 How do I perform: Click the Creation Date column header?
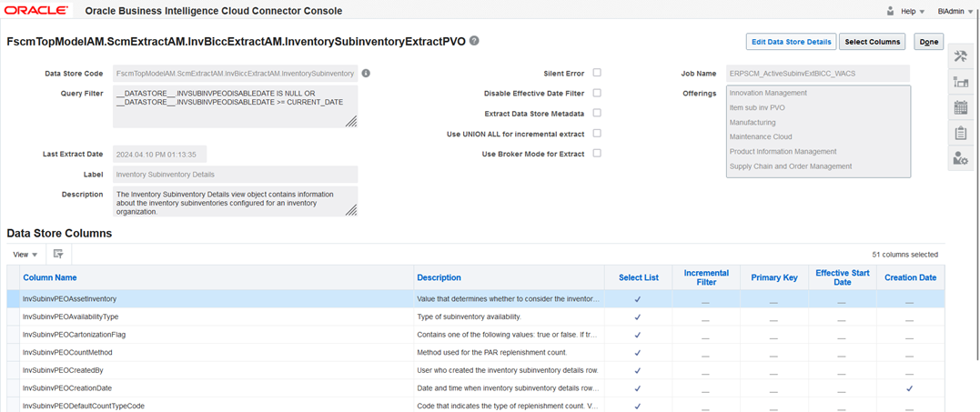(910, 277)
